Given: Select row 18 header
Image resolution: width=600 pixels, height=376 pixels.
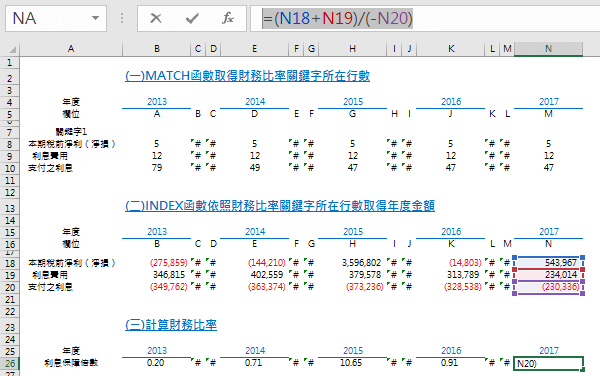Looking at the screenshot, I should coord(10,264).
